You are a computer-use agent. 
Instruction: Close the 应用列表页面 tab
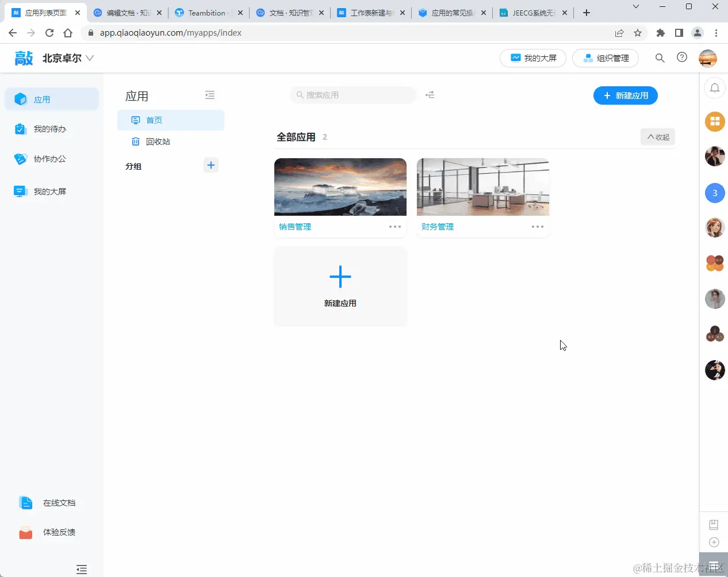78,13
